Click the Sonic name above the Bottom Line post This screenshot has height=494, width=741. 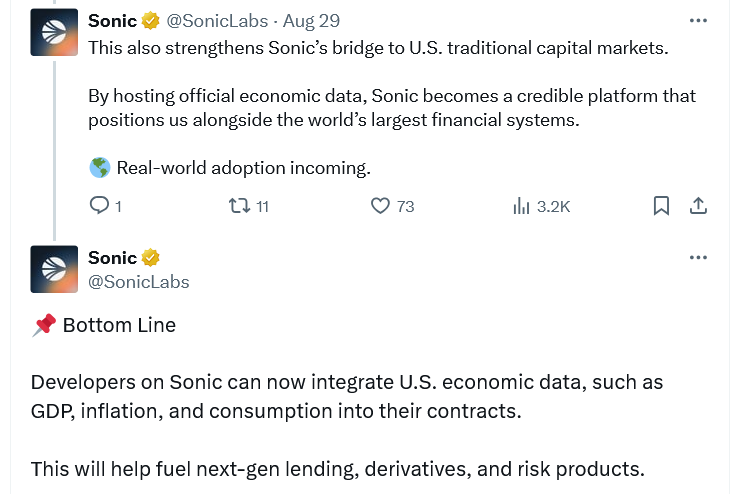[112, 258]
